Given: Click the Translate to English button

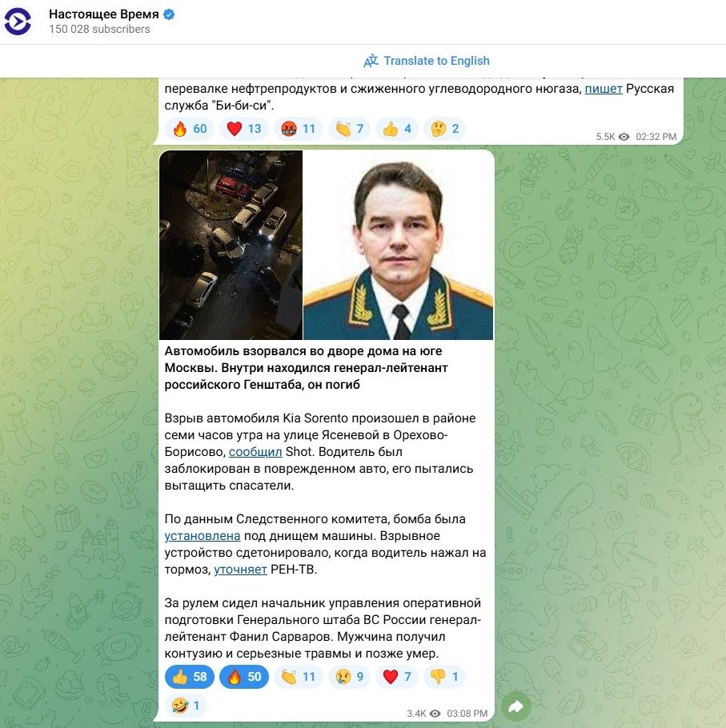Looking at the screenshot, I should (427, 61).
